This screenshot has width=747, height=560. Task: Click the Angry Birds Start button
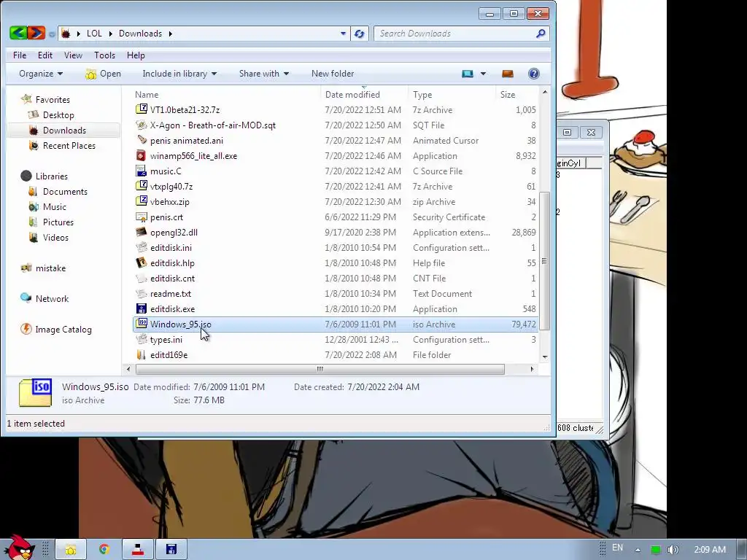coord(20,548)
